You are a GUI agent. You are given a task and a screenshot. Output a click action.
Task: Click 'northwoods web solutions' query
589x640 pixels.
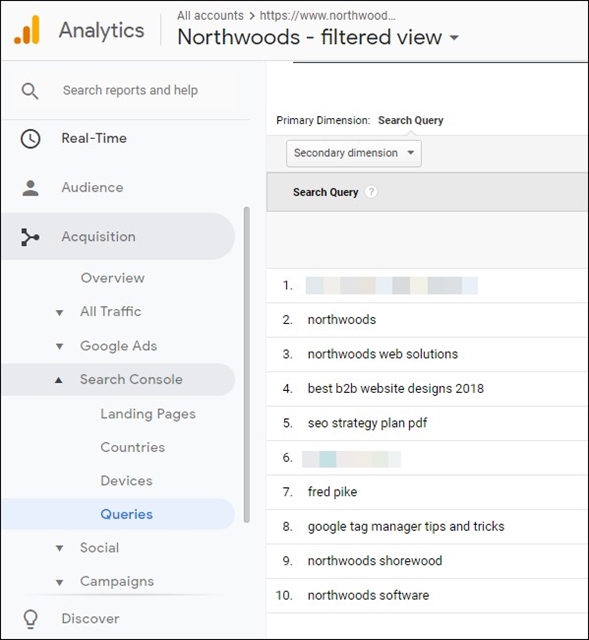(x=383, y=354)
